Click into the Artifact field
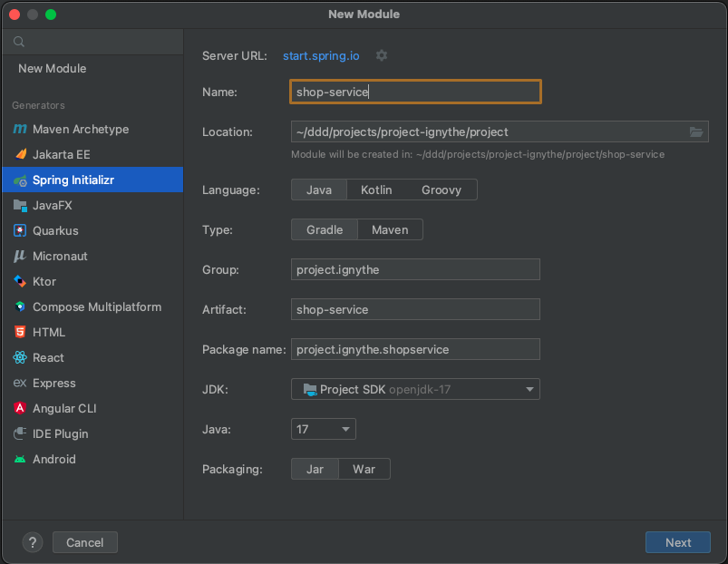This screenshot has height=564, width=728. [x=415, y=309]
